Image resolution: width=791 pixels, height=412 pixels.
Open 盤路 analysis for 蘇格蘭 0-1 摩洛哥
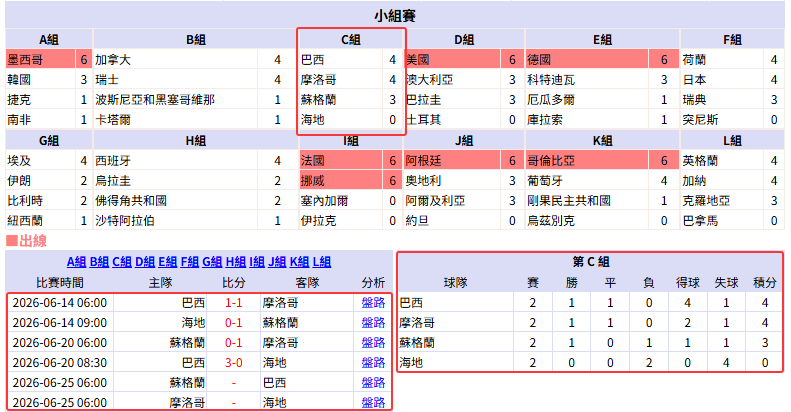[373, 343]
